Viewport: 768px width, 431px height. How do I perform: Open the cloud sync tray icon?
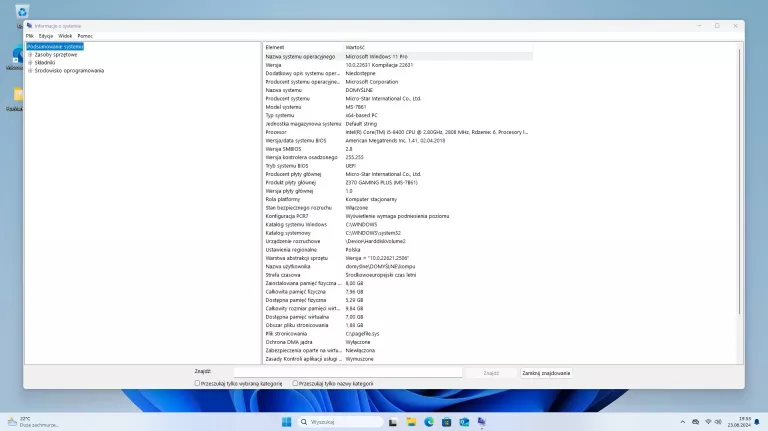point(696,422)
